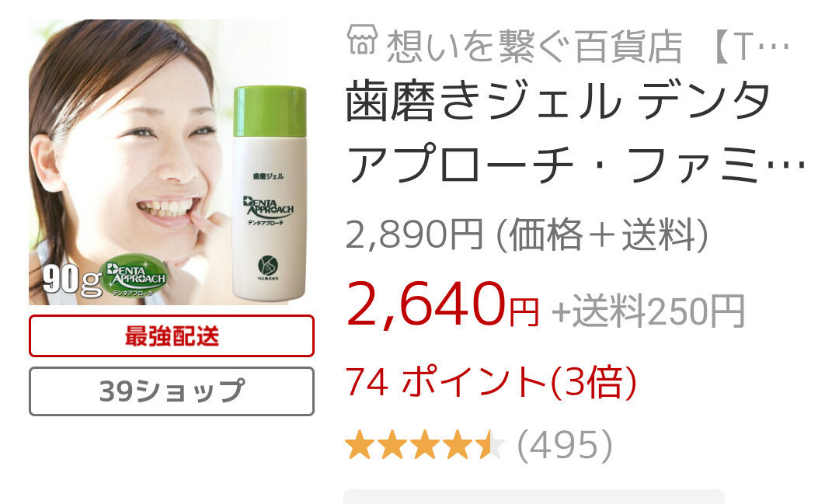Screen dimensions: 839x504
Task: Click the half-filled fifth rating star
Action: (x=490, y=445)
